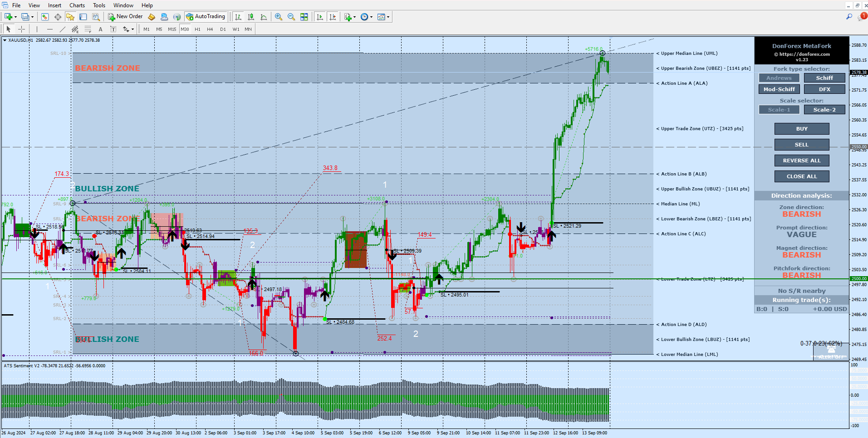This screenshot has width=868, height=438.
Task: Open the File menu
Action: coord(16,5)
